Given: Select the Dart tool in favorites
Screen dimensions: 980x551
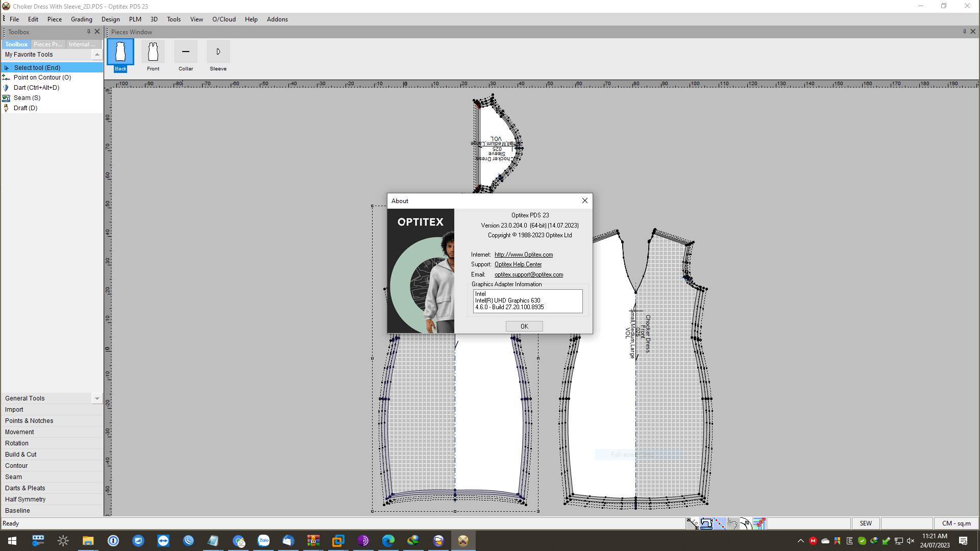Looking at the screenshot, I should 36,88.
